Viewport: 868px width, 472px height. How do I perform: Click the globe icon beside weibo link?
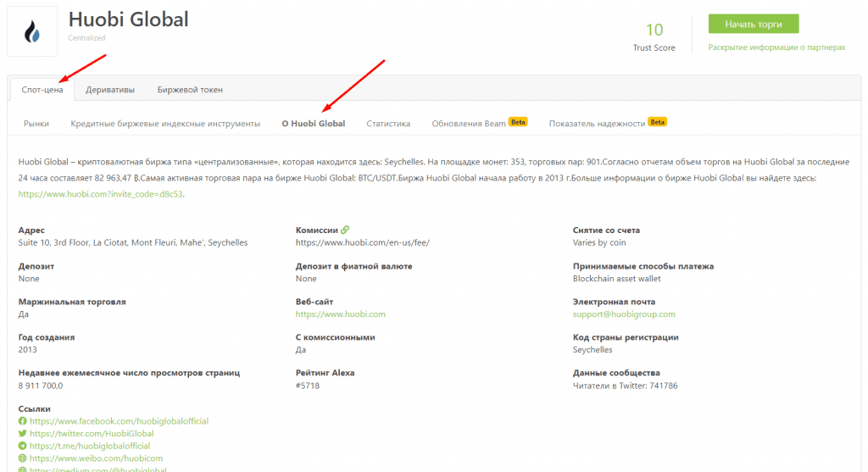coord(22,458)
